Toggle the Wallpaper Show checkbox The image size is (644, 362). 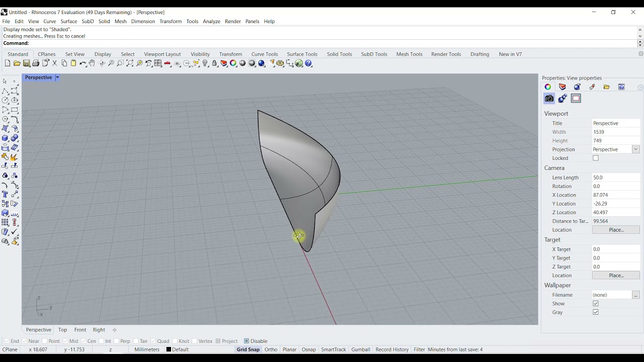pos(596,304)
